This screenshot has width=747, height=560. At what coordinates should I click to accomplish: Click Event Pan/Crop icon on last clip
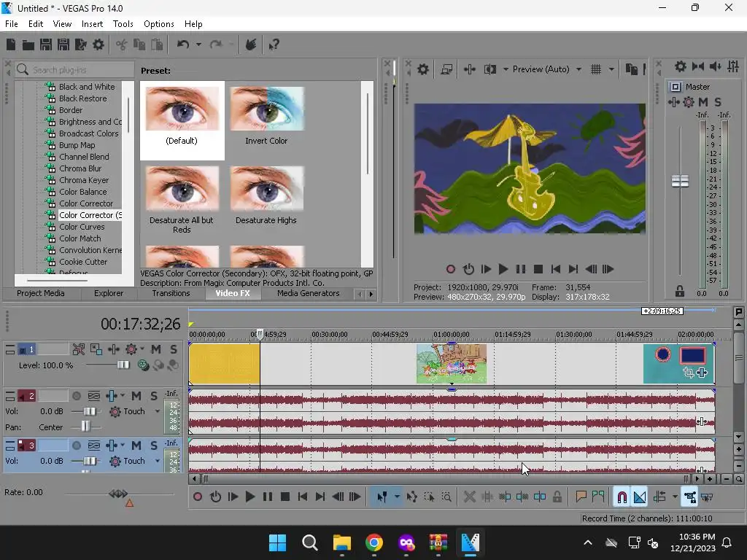pyautogui.click(x=688, y=373)
